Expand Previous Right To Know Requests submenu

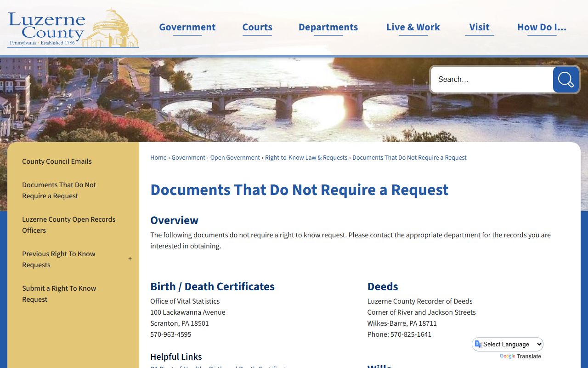(130, 259)
